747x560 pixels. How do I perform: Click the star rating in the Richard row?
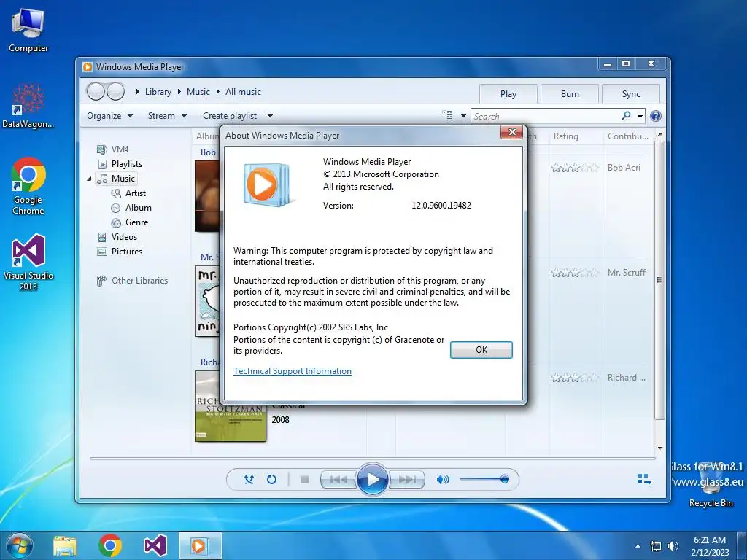[575, 378]
